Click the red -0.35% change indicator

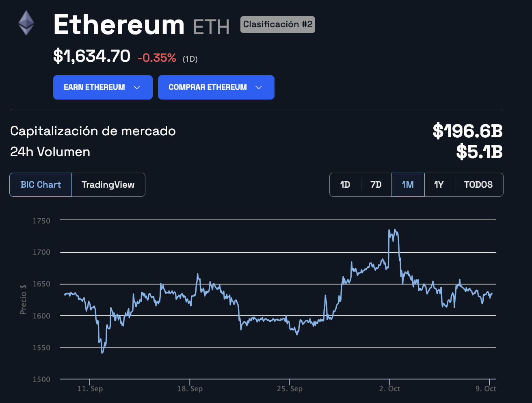pos(156,58)
